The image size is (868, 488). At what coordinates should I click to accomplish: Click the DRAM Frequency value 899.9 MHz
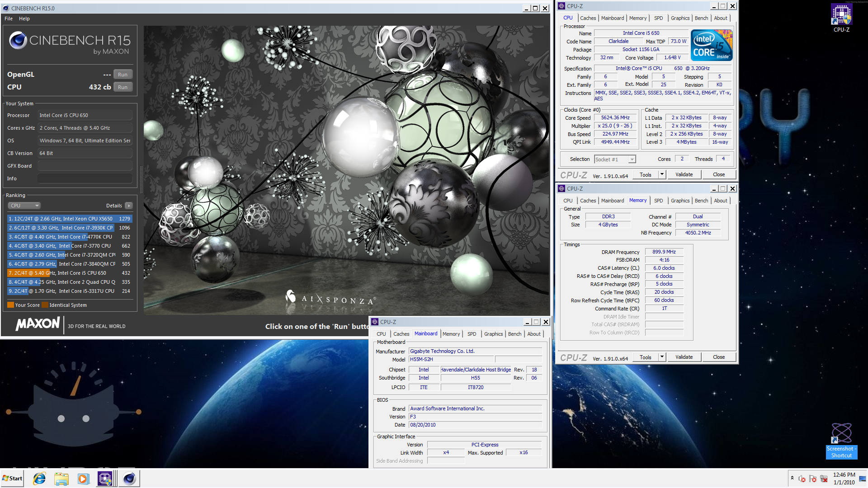pos(664,252)
